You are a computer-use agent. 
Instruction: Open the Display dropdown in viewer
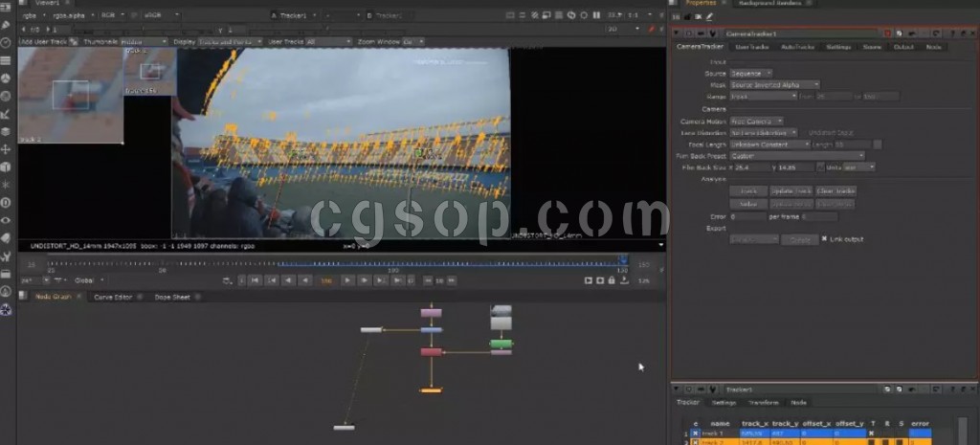pyautogui.click(x=231, y=42)
